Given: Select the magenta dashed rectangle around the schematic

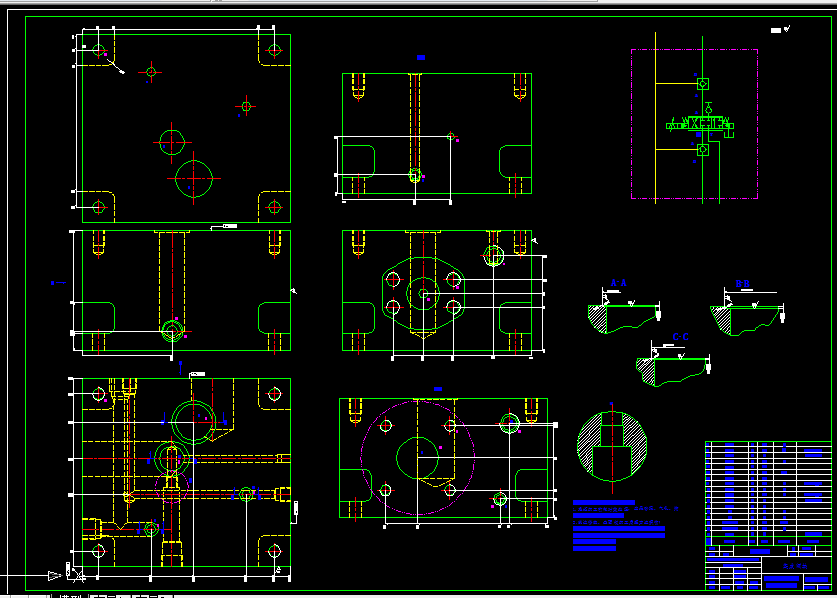Looking at the screenshot, I should pos(694,124).
